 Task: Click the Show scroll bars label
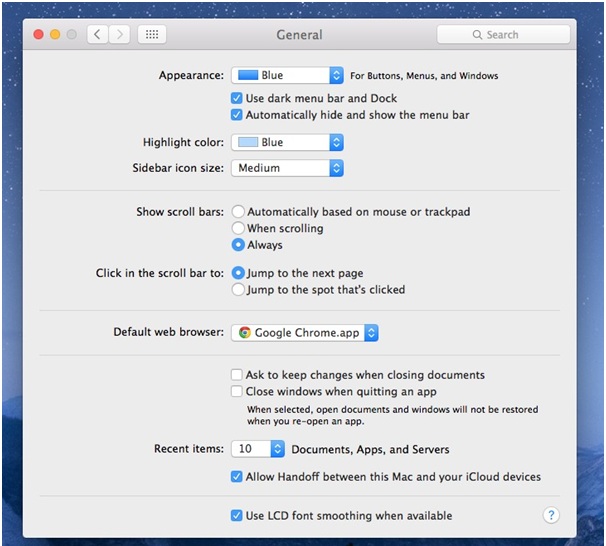[180, 212]
